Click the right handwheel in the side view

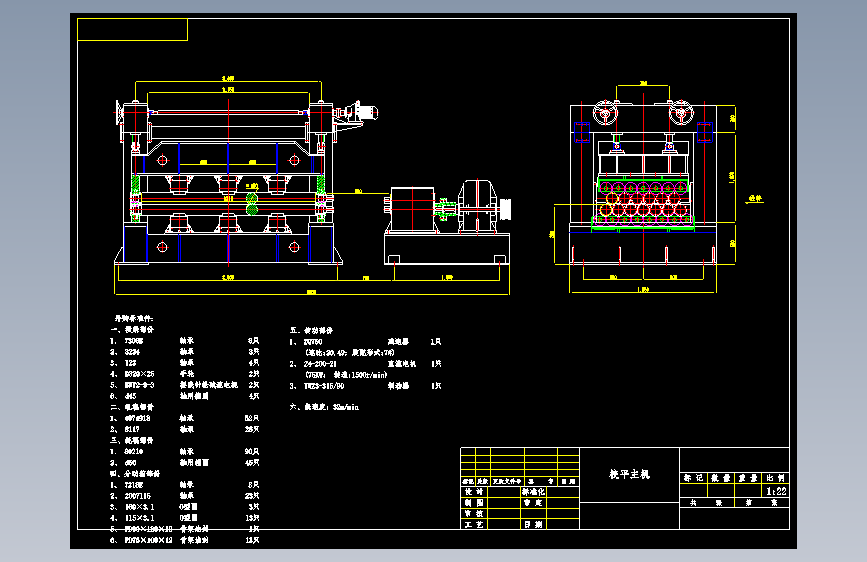click(681, 113)
